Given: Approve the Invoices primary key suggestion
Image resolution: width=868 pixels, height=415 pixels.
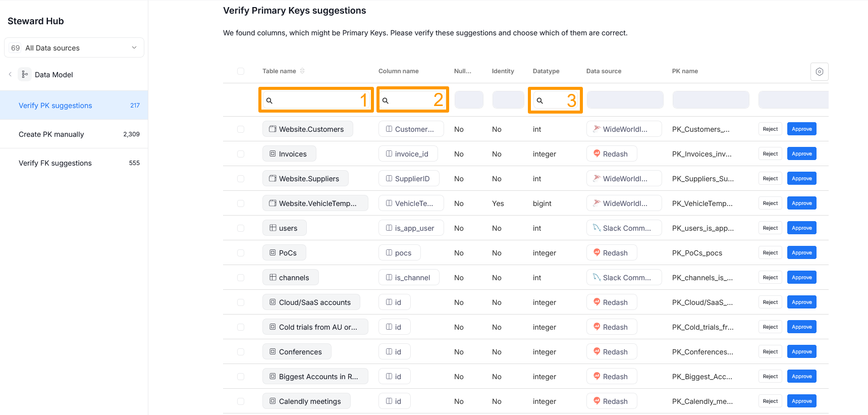Looking at the screenshot, I should (x=801, y=154).
